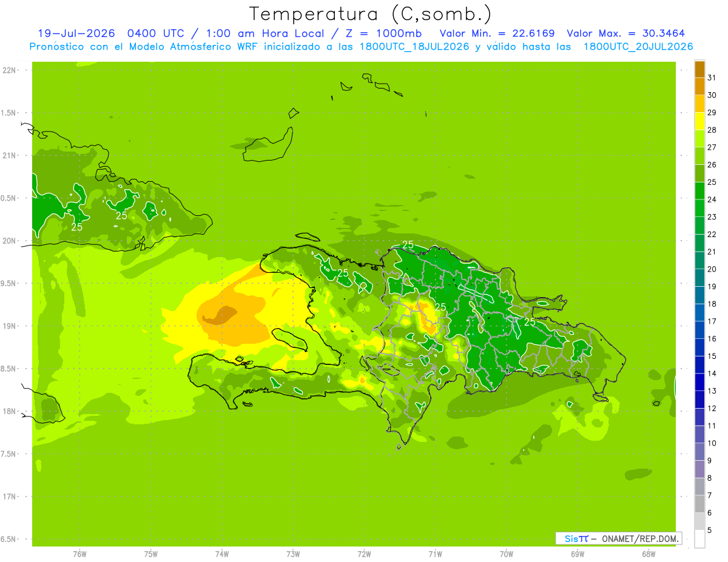Screen dimensions: 728x562
Task: Pick the colorbar band between 30 and 31
Action: [699, 87]
